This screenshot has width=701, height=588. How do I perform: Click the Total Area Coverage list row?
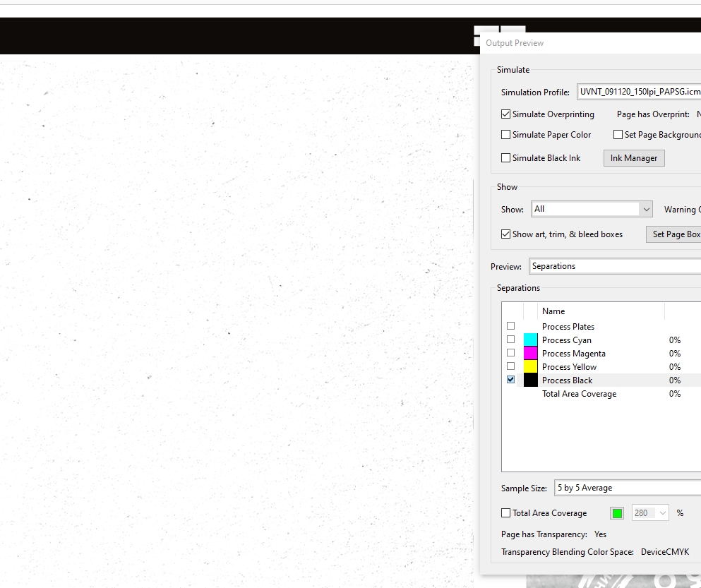tap(601, 393)
